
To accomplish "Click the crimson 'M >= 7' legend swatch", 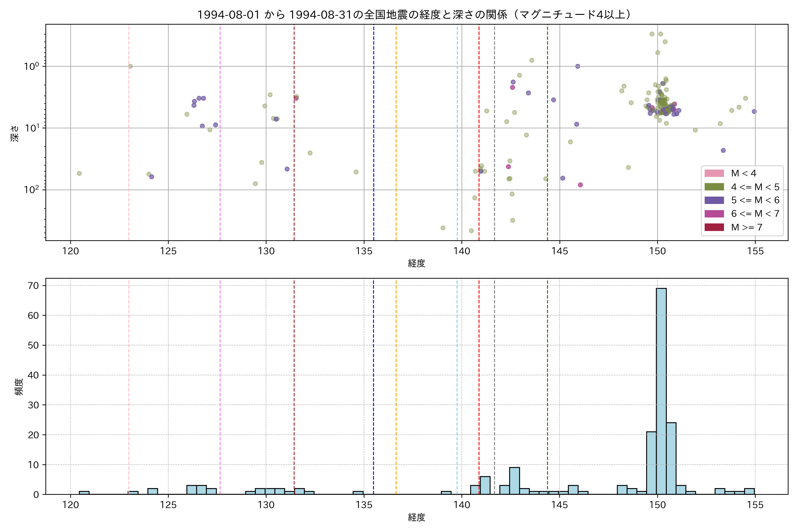I will pos(714,227).
